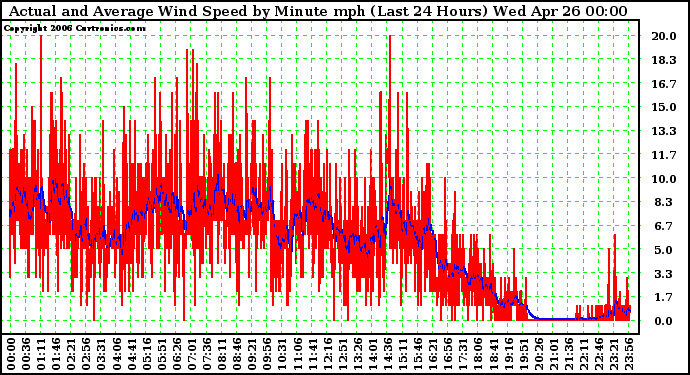Screen dimensions: 690x375
Task: Click the 16:21 time label
Action: (x=433, y=354)
